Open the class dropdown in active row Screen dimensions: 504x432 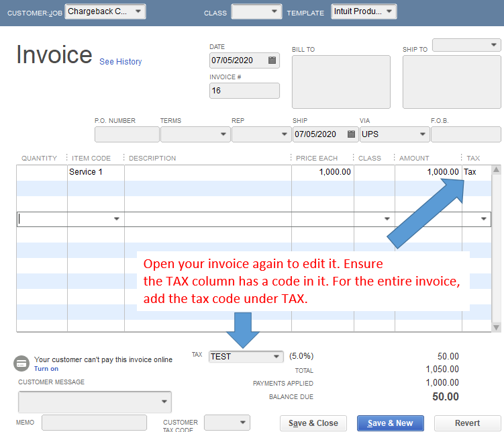[x=387, y=219]
